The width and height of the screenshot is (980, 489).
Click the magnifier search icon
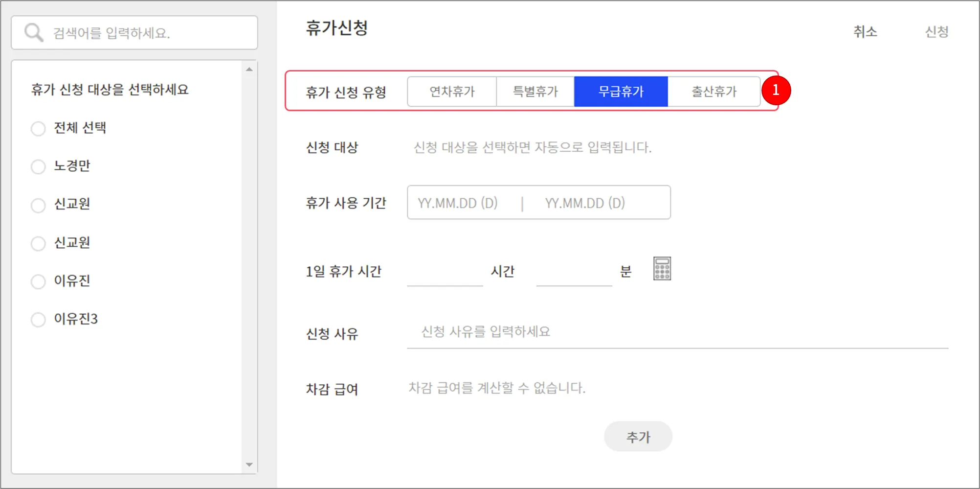(34, 33)
